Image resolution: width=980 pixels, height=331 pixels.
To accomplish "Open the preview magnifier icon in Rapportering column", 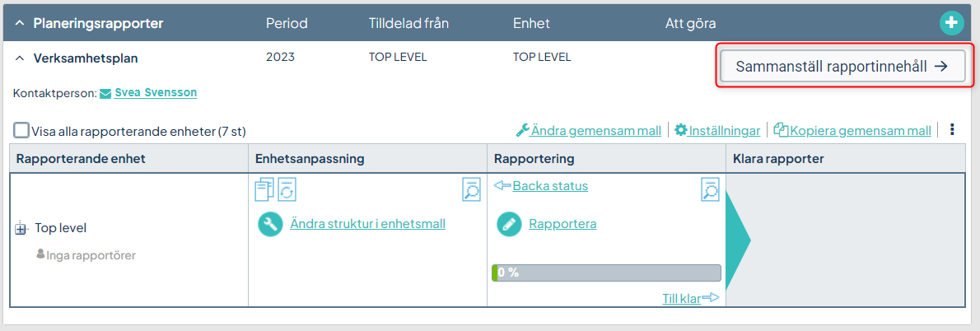I will pos(710,189).
